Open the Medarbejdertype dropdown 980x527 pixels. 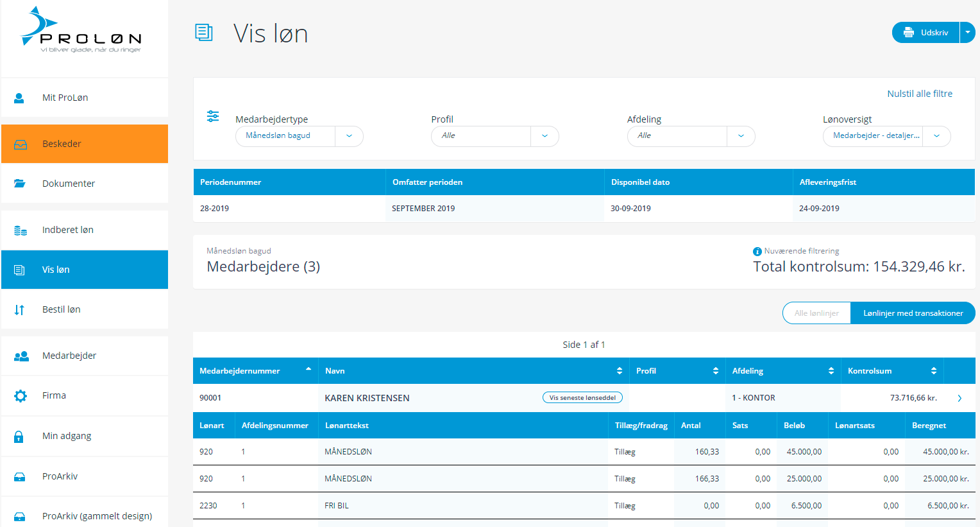point(349,136)
